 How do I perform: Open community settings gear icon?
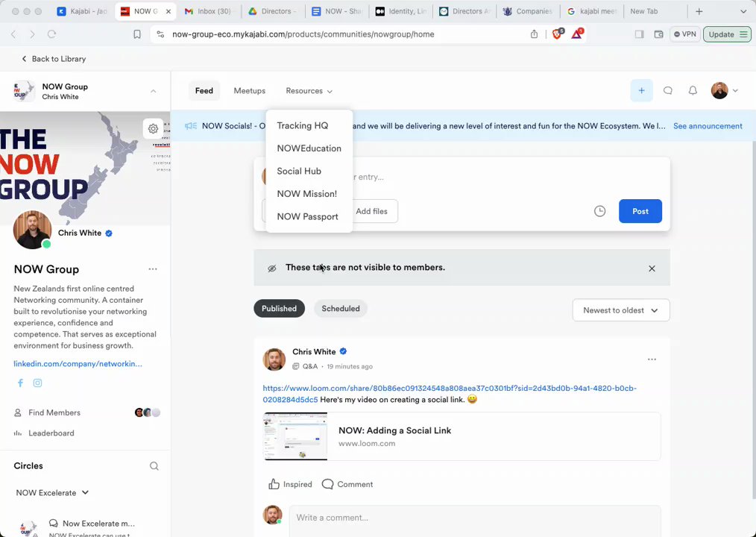(153, 129)
